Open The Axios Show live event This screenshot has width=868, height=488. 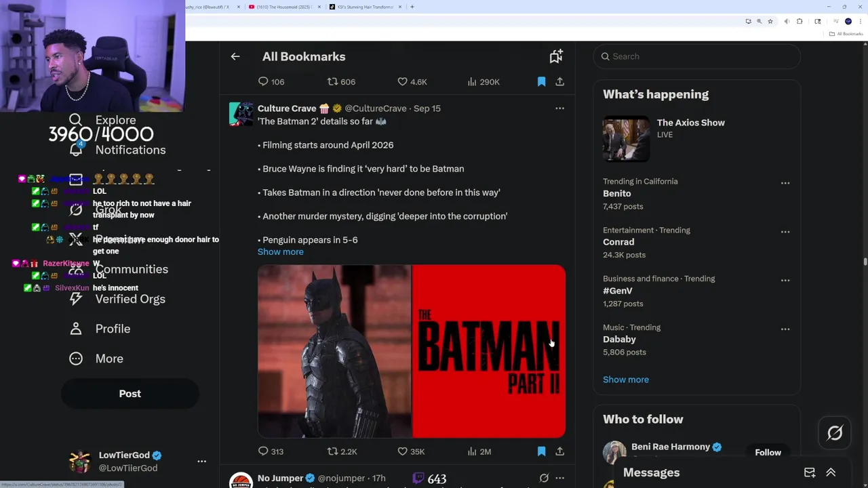click(x=696, y=138)
